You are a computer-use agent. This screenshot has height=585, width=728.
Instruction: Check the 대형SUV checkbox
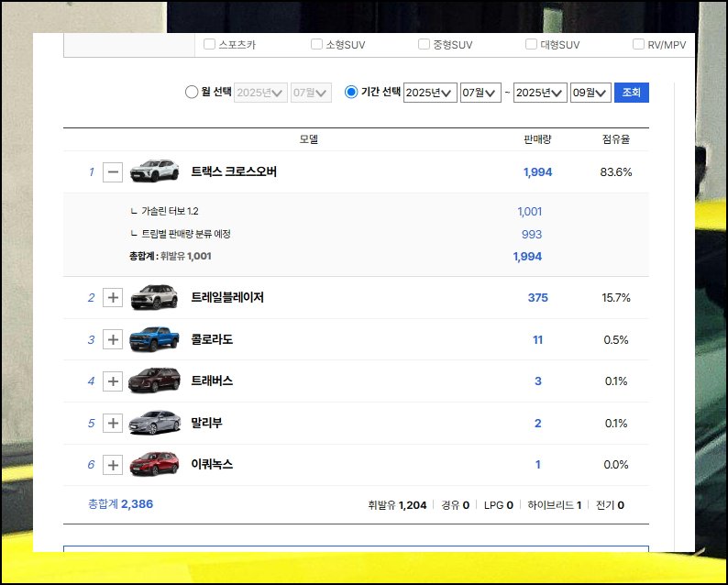(x=531, y=44)
